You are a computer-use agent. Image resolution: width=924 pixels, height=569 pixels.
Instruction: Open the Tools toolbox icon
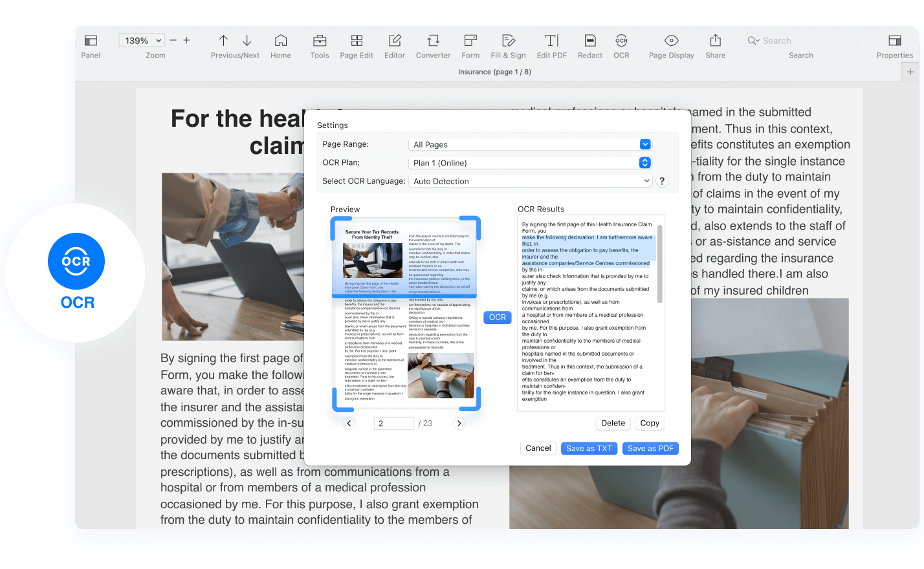[x=320, y=41]
